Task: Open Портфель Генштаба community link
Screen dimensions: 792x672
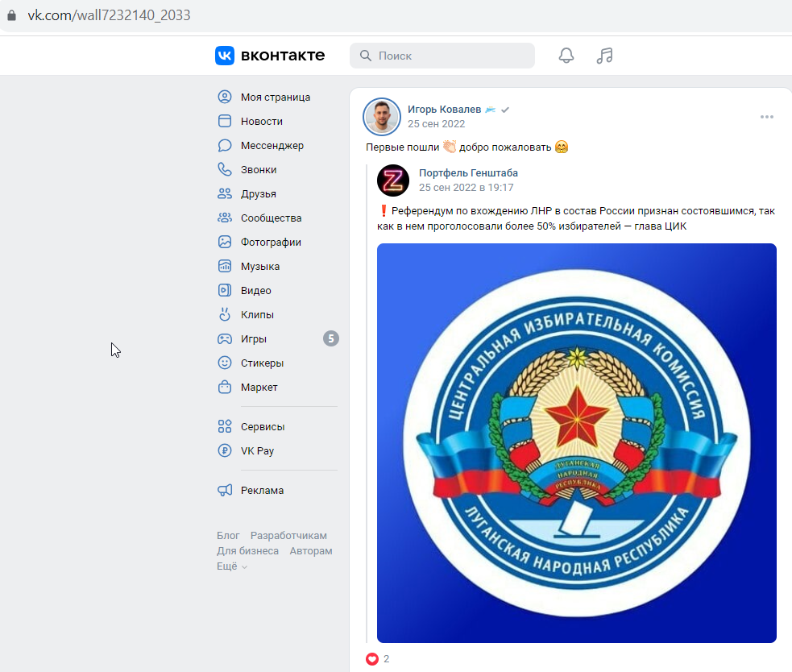Action: (468, 172)
